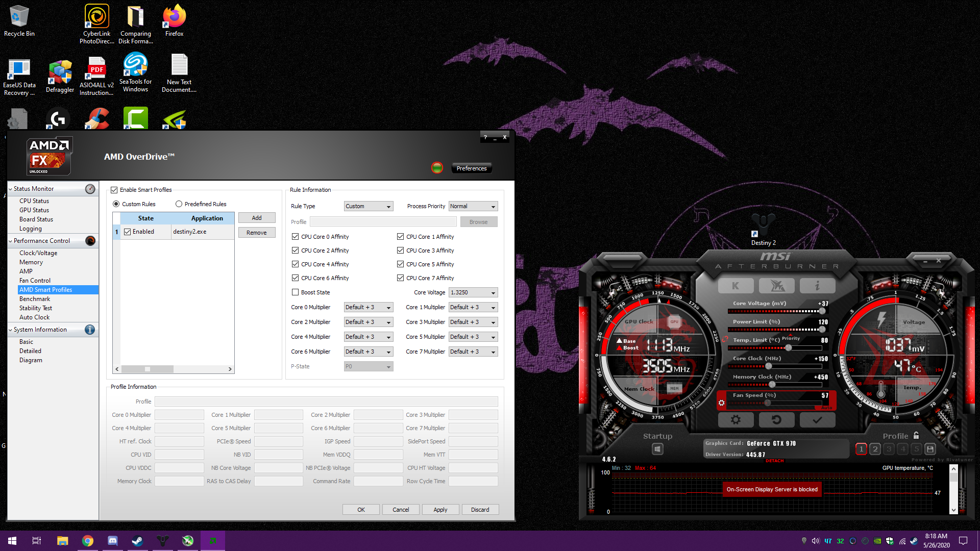Click the Destiny 2 desktop shortcut

(x=763, y=230)
